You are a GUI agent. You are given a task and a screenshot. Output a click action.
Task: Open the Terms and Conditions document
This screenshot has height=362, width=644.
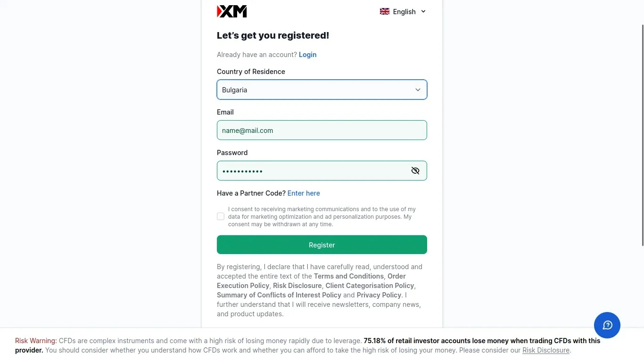(x=348, y=276)
